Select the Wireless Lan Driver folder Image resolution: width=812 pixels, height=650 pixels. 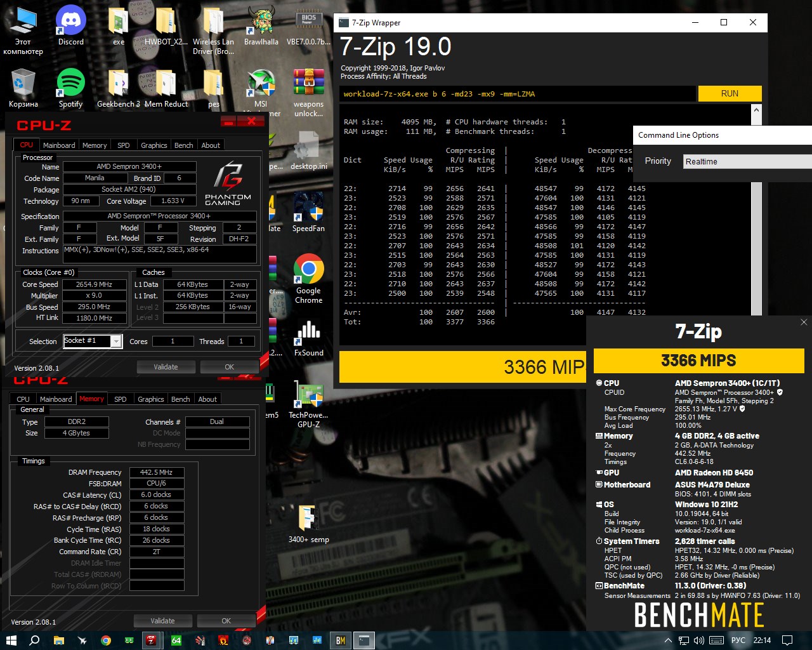coord(214,30)
